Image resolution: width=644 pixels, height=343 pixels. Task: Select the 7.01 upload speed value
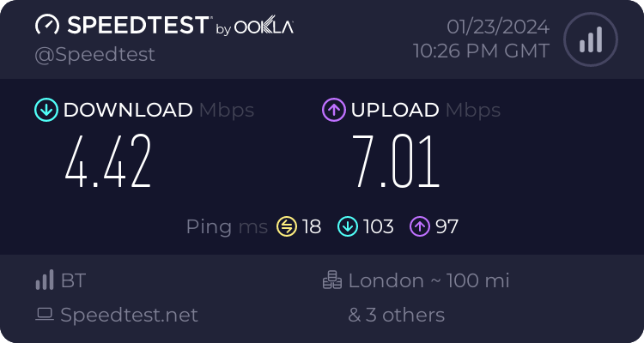click(x=397, y=161)
